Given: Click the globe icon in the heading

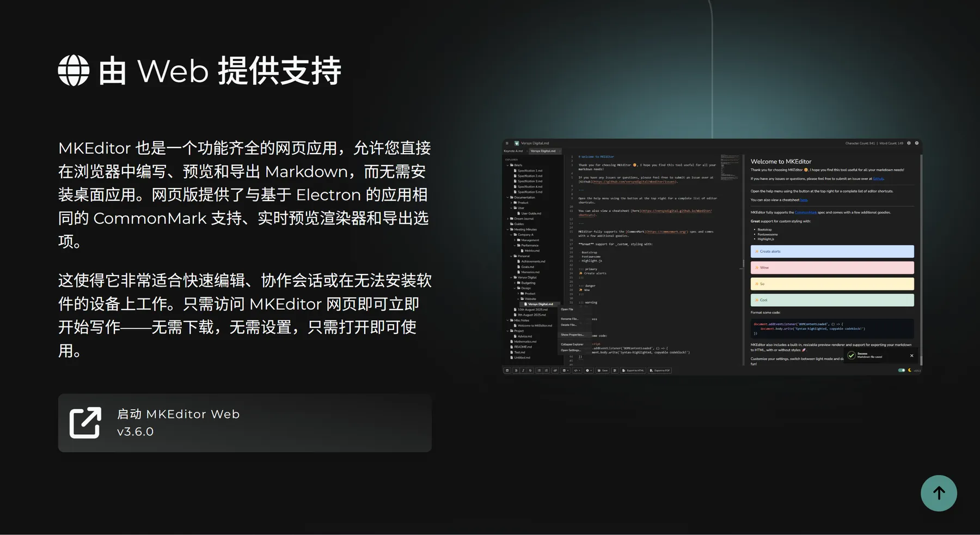Looking at the screenshot, I should (73, 70).
